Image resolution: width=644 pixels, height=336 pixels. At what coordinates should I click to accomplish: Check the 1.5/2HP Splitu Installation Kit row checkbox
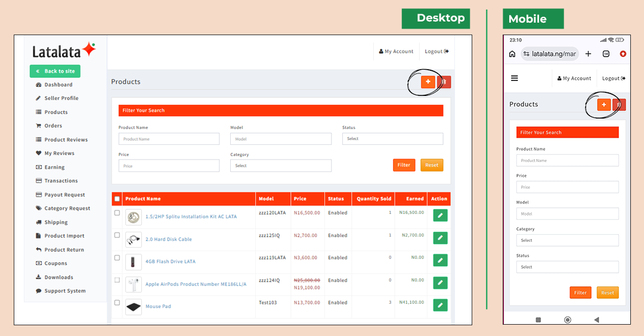pos(117,213)
